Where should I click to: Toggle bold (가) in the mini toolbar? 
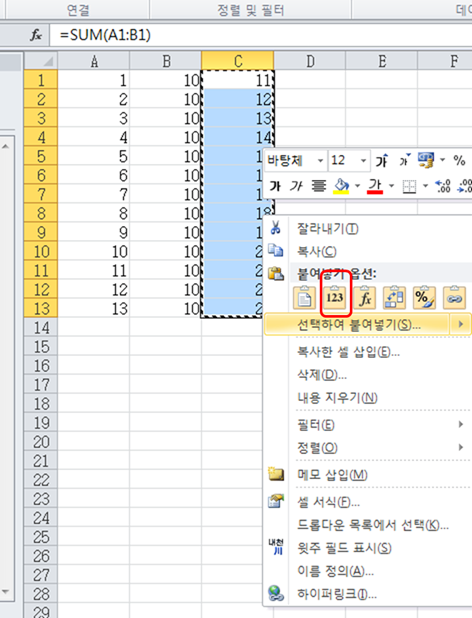[275, 186]
